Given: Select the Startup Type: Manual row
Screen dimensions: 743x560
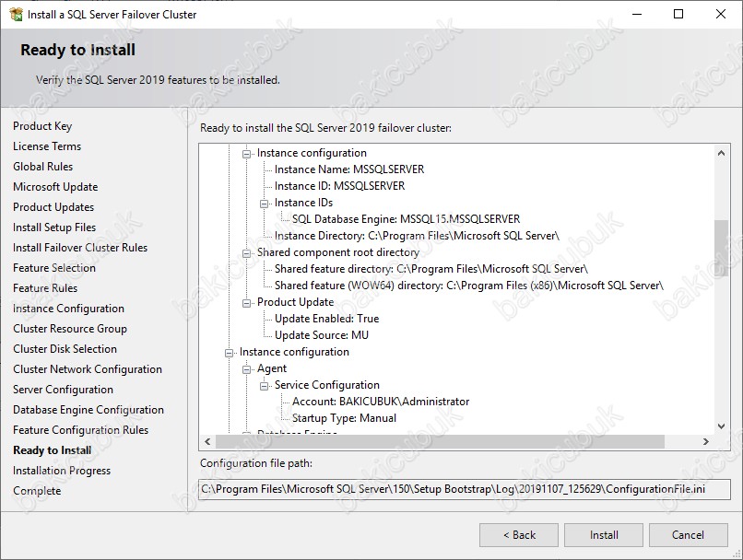Looking at the screenshot, I should tap(344, 418).
